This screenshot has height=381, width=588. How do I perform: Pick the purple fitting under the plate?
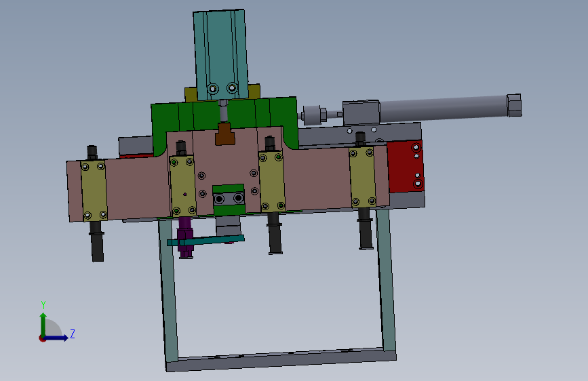(185, 237)
